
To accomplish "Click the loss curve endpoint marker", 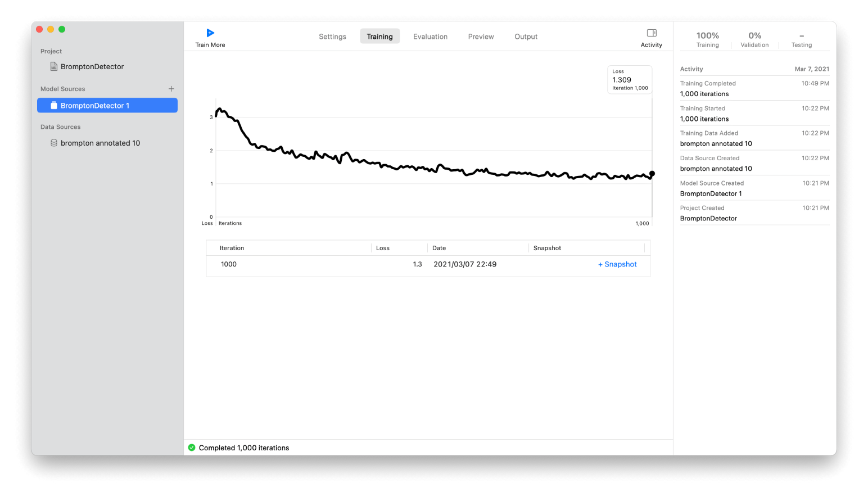I will point(652,174).
